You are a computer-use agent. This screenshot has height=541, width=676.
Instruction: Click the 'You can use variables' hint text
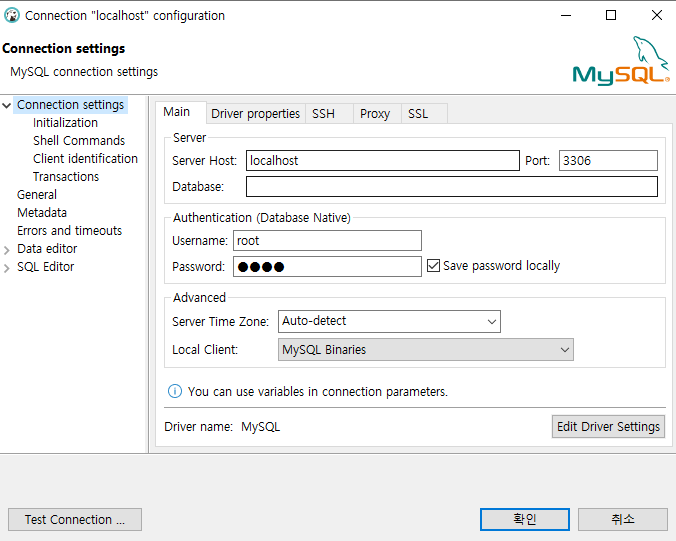pos(318,391)
